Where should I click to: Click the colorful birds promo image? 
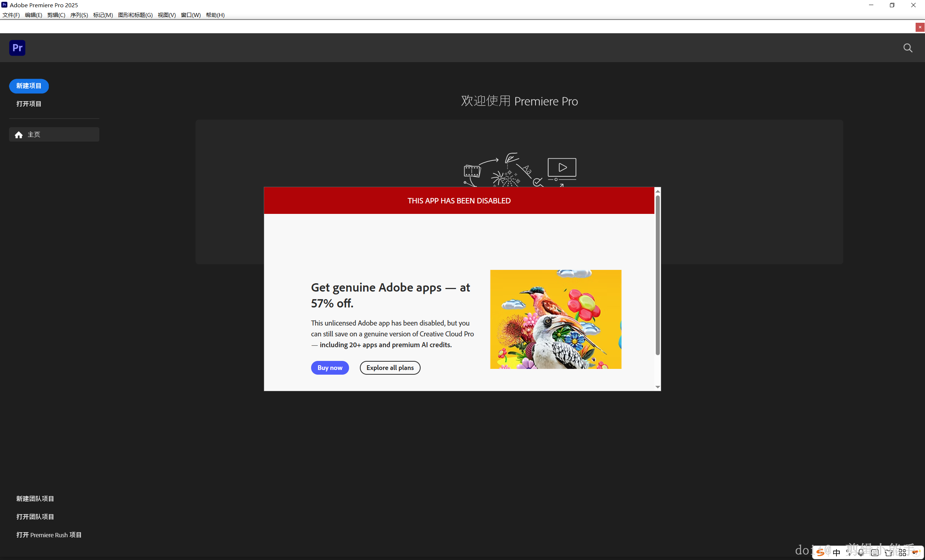[x=556, y=319]
